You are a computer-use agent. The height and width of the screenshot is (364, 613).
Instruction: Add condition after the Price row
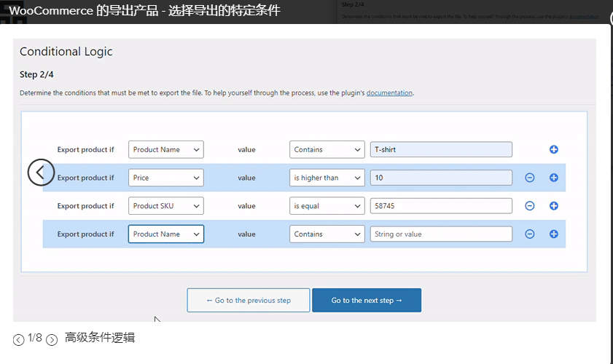553,178
